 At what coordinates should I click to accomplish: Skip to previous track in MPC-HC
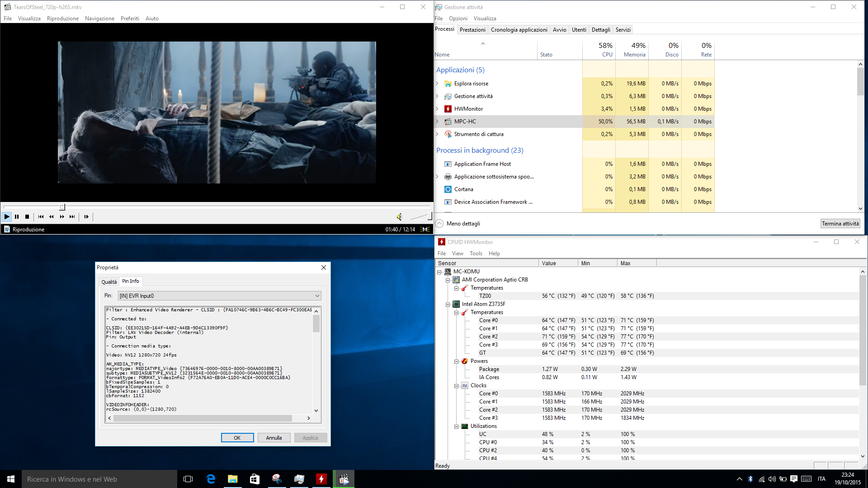pyautogui.click(x=41, y=217)
